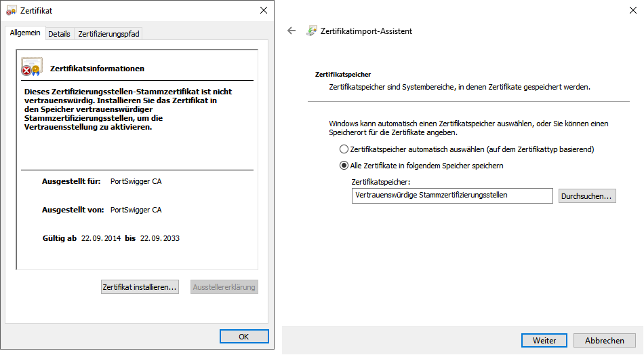This screenshot has height=355, width=644.
Task: Select 'Zertifikatspeicher automatisch auswählen' radio option
Action: 344,149
